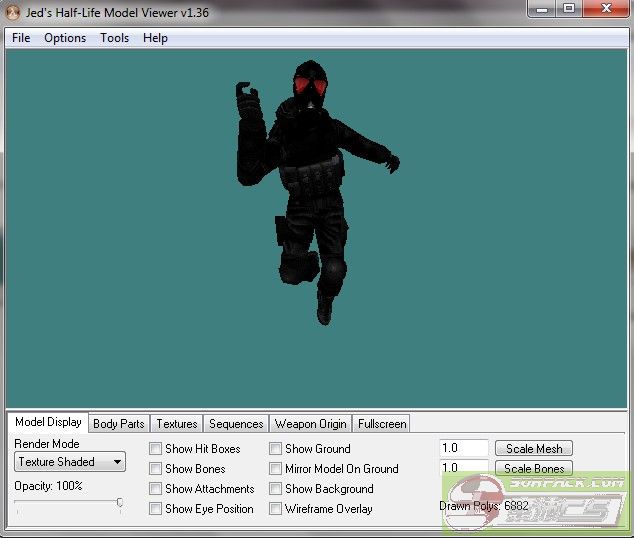634x538 pixels.
Task: Close the Model Viewer window
Action: (606, 8)
